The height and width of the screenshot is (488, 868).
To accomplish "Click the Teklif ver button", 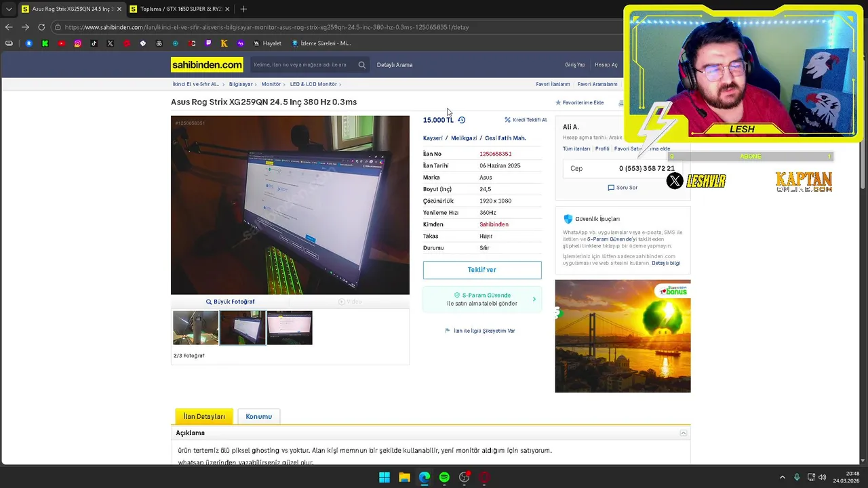I will 482,270.
